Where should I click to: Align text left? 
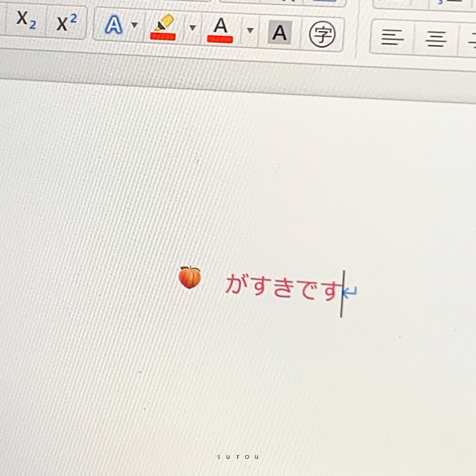pos(392,37)
